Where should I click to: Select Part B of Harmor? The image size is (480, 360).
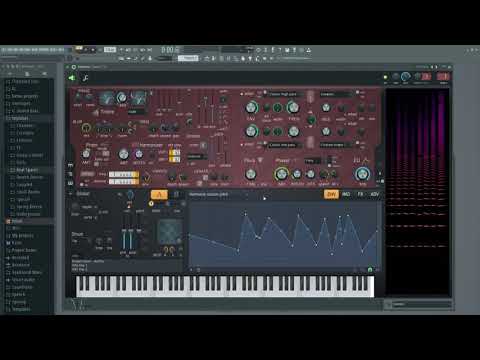click(x=177, y=195)
